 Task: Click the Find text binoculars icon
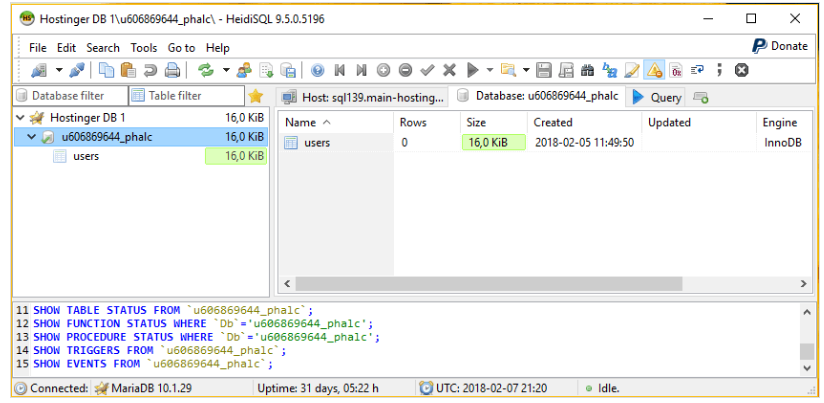[588, 70]
